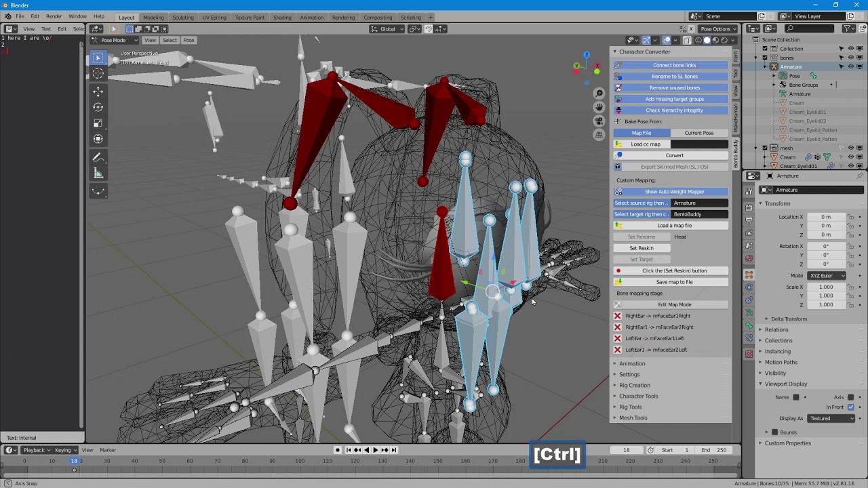Hide the Armature object in outliner
This screenshot has height=488, width=868.
851,66
